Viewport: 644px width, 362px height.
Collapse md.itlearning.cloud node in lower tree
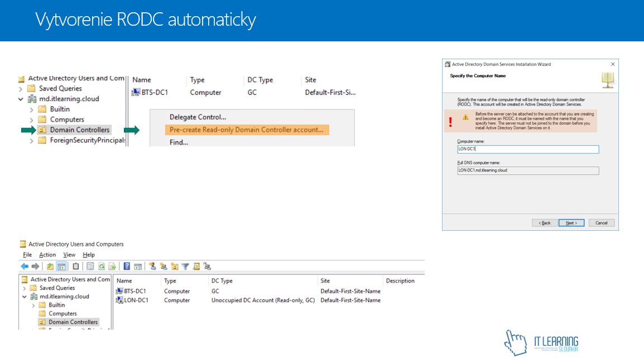[x=24, y=297]
